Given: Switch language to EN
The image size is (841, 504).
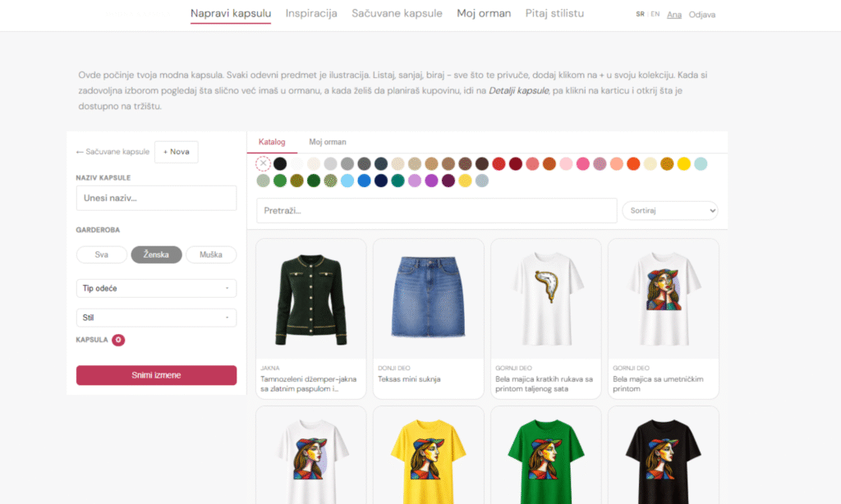Looking at the screenshot, I should point(655,14).
